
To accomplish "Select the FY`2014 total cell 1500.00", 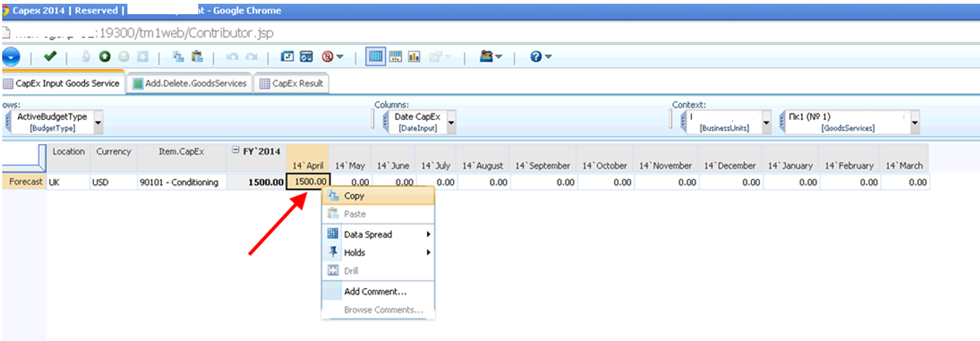I will coord(257,182).
